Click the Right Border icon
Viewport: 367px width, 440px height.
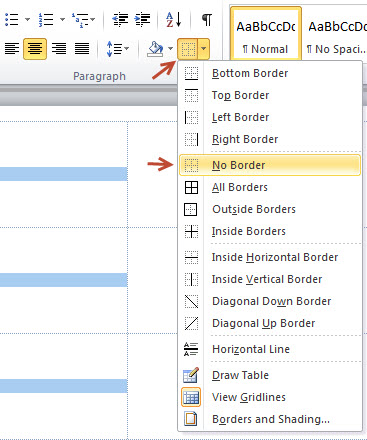[x=191, y=139]
